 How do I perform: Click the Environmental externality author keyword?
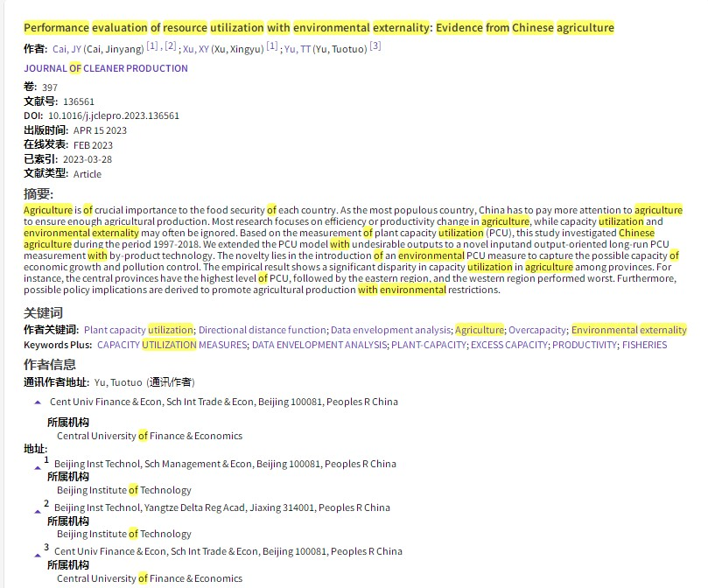click(x=628, y=330)
